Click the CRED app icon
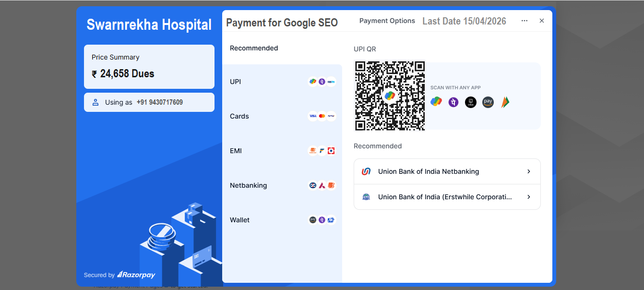The height and width of the screenshot is (290, 644). point(471,102)
